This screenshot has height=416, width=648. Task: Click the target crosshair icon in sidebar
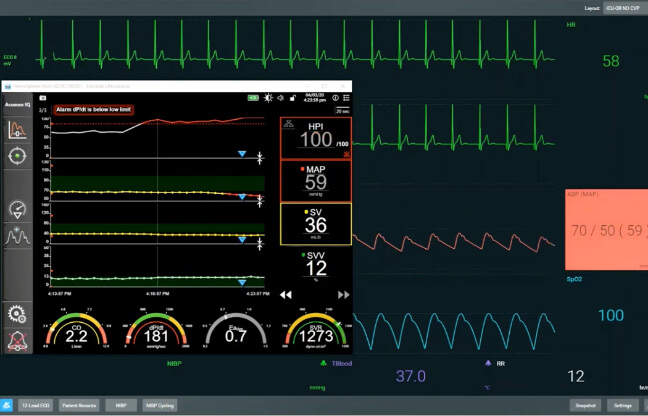(x=17, y=156)
